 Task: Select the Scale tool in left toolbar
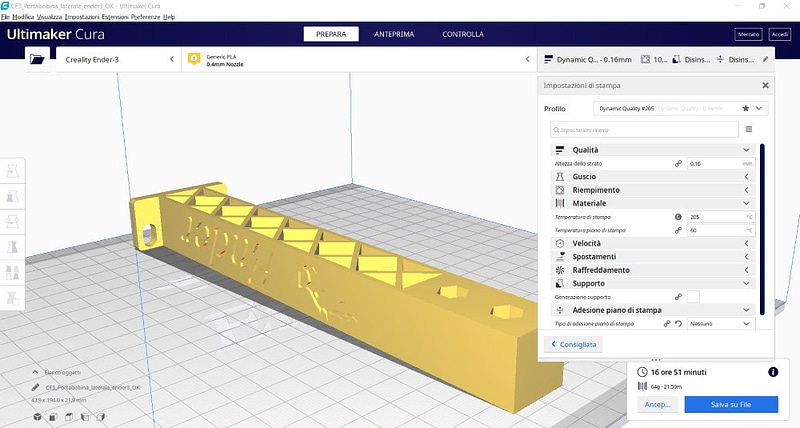coord(12,196)
